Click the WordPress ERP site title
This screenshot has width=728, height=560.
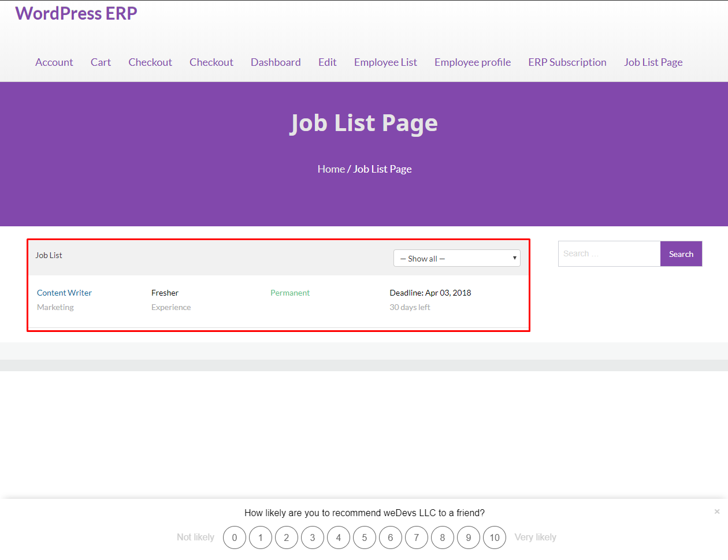click(76, 13)
